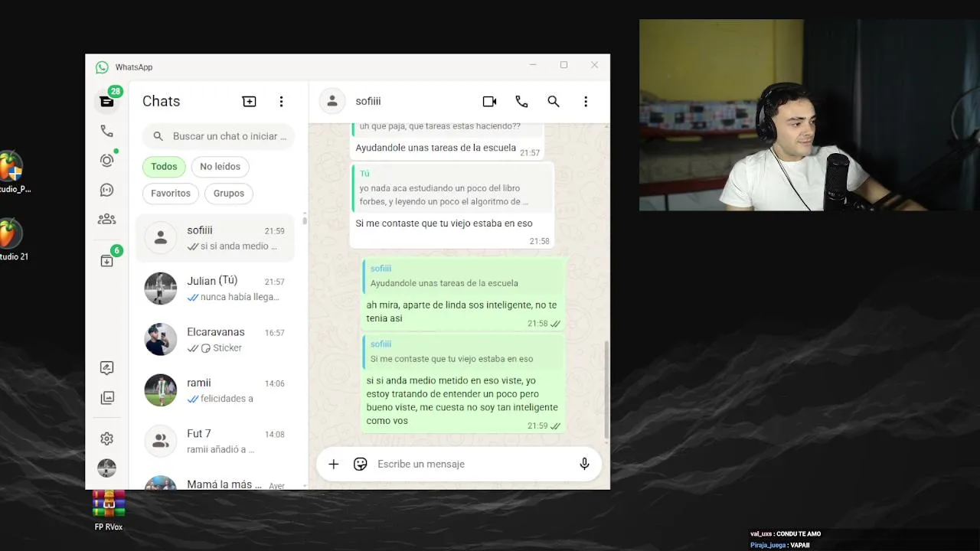Open the ramii chat
Image resolution: width=980 pixels, height=551 pixels.
(x=215, y=390)
